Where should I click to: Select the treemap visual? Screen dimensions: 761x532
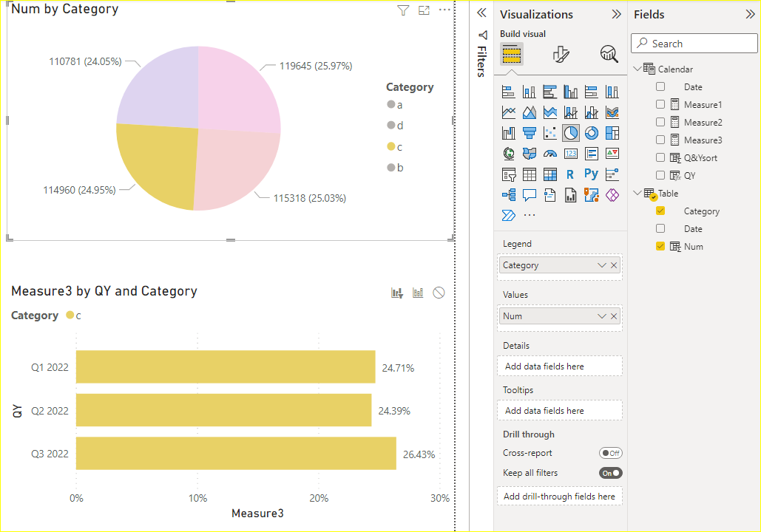pos(612,133)
